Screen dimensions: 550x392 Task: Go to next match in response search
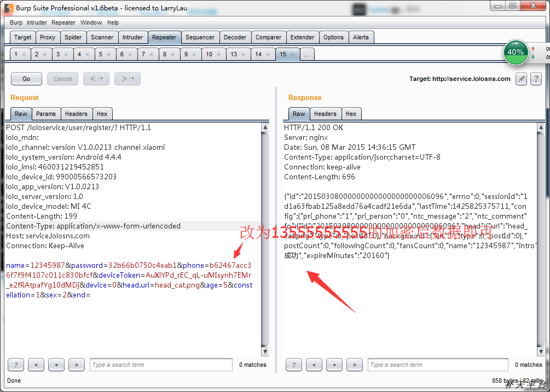(355, 365)
